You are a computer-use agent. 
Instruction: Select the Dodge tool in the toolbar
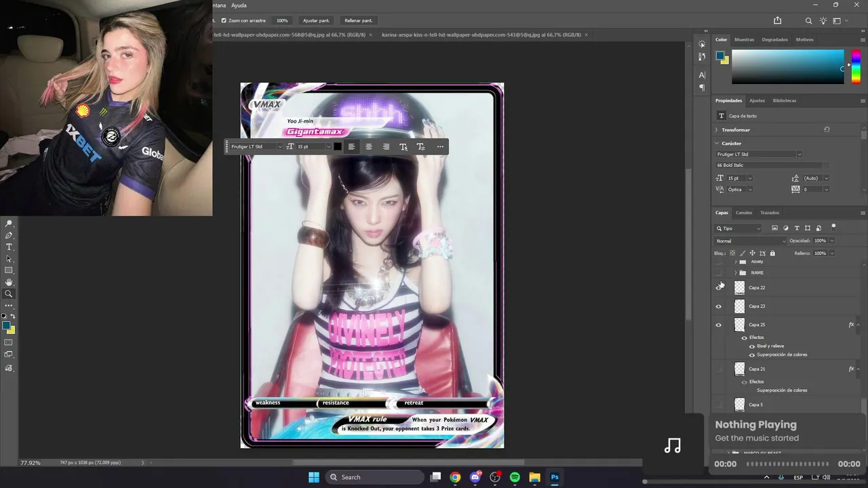click(9, 224)
